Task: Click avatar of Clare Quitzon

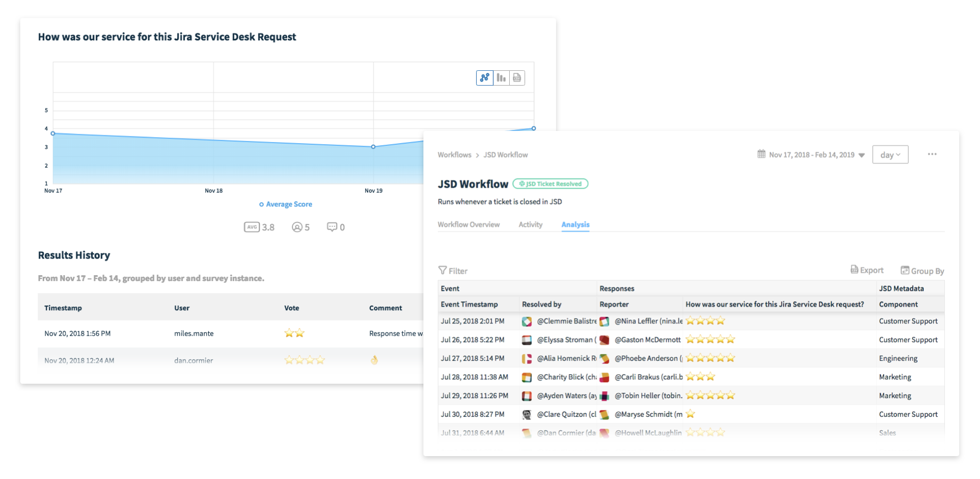Action: [527, 415]
